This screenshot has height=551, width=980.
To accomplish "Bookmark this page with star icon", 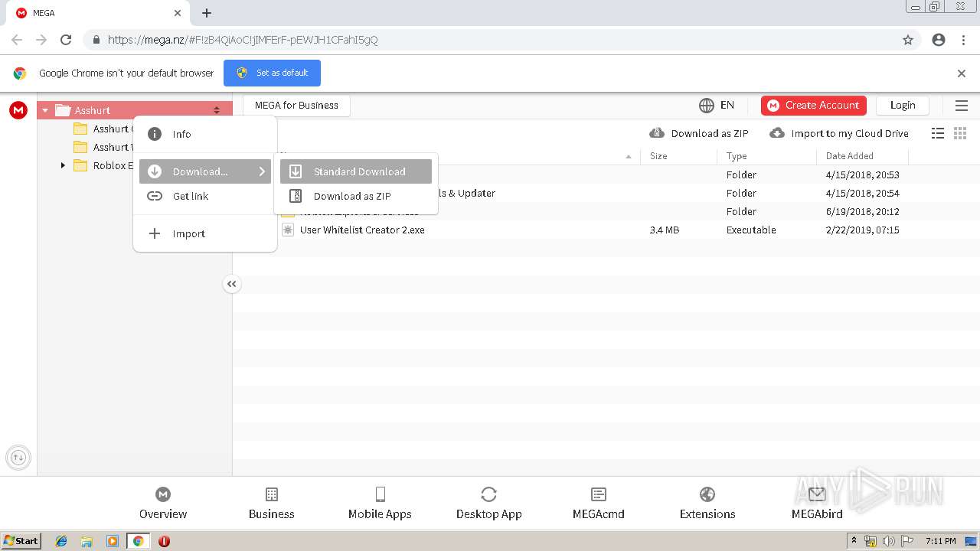I will pos(908,40).
